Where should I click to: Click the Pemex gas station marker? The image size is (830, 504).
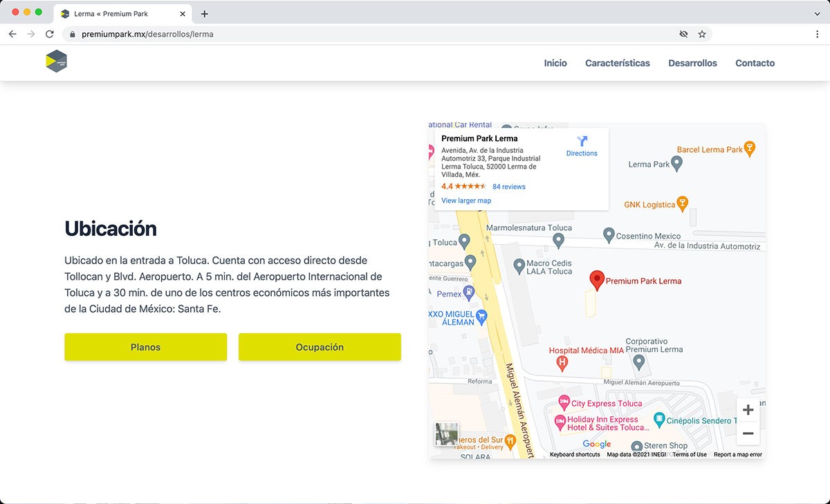469,292
